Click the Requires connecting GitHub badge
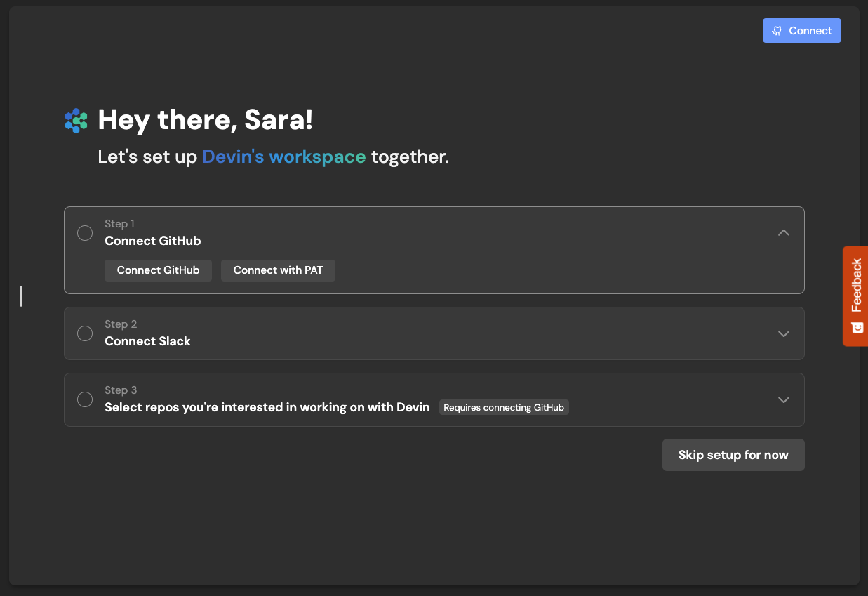 tap(504, 407)
